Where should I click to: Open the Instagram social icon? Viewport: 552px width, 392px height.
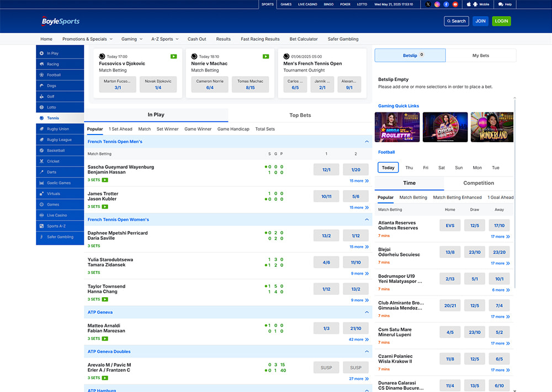(437, 4)
